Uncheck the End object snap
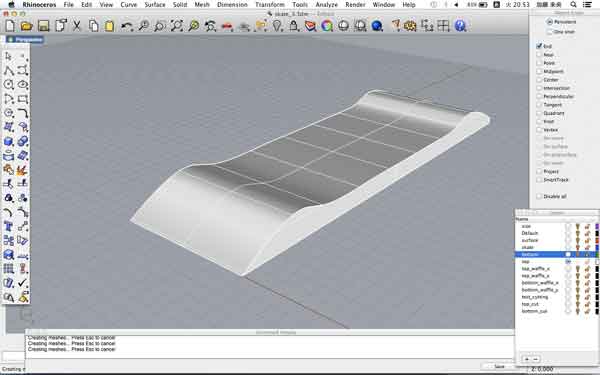The width and height of the screenshot is (600, 375). click(x=539, y=46)
